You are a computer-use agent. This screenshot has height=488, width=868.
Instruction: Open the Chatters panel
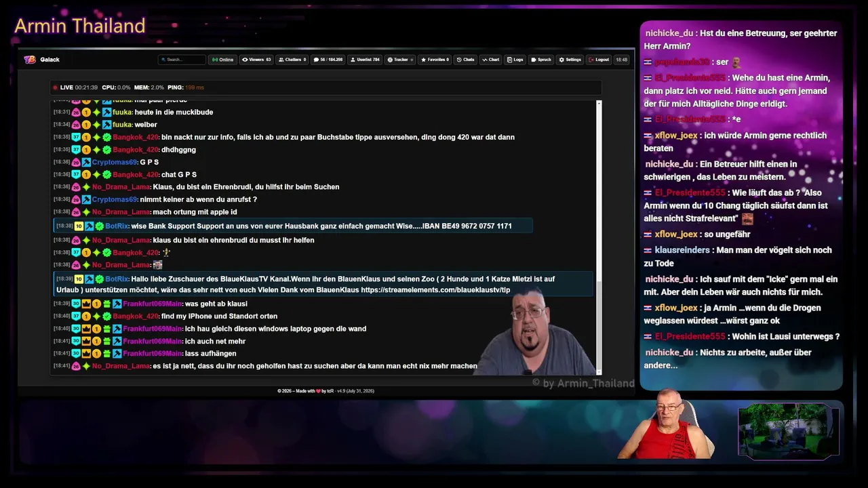pyautogui.click(x=292, y=60)
